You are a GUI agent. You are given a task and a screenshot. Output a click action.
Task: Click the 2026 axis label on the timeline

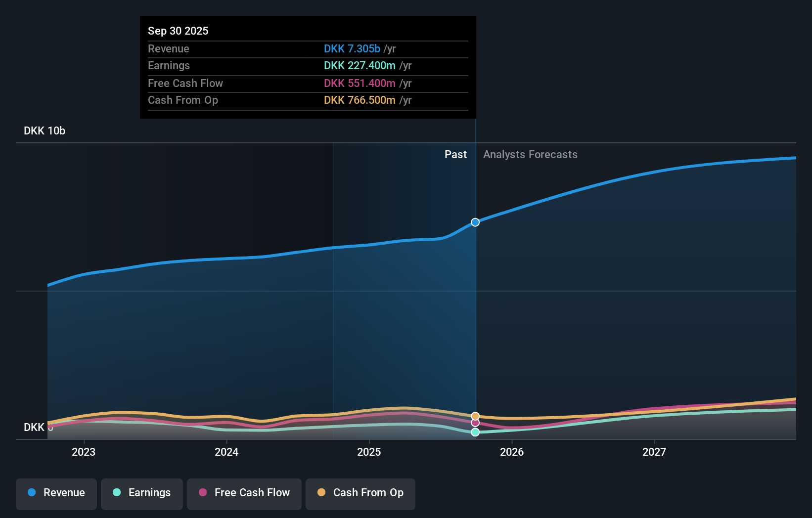point(512,452)
